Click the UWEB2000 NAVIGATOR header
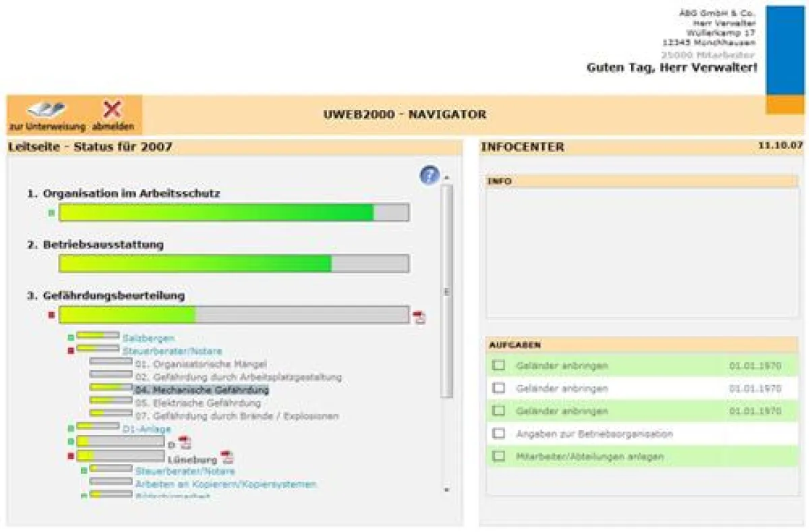The image size is (809, 532). [x=404, y=114]
